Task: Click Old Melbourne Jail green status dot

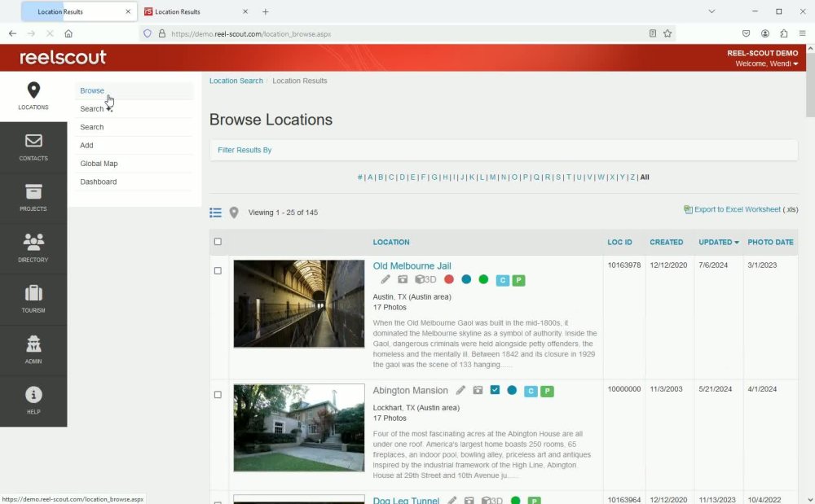Action: click(x=483, y=279)
